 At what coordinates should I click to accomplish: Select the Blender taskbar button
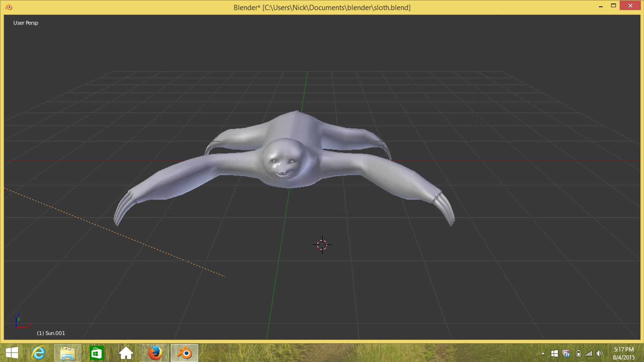coord(184,353)
